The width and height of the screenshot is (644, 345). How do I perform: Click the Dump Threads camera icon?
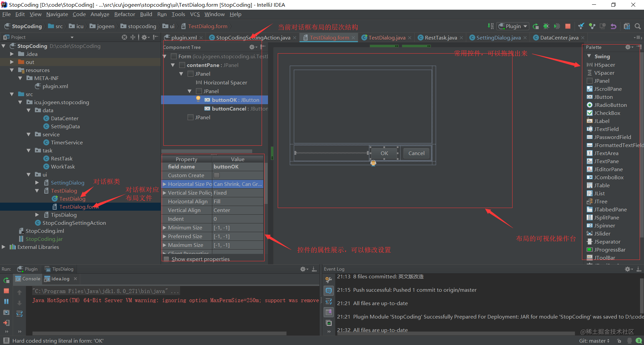(6, 312)
